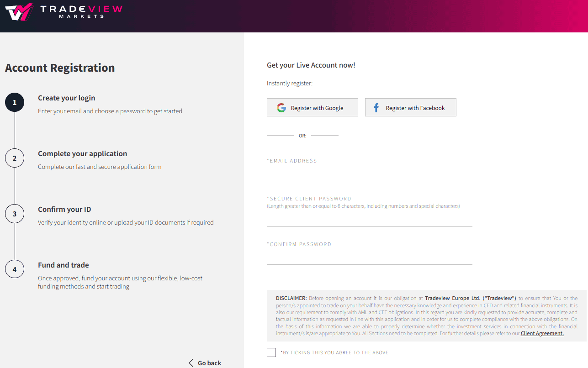Select the Confirm your ID step

coord(64,210)
